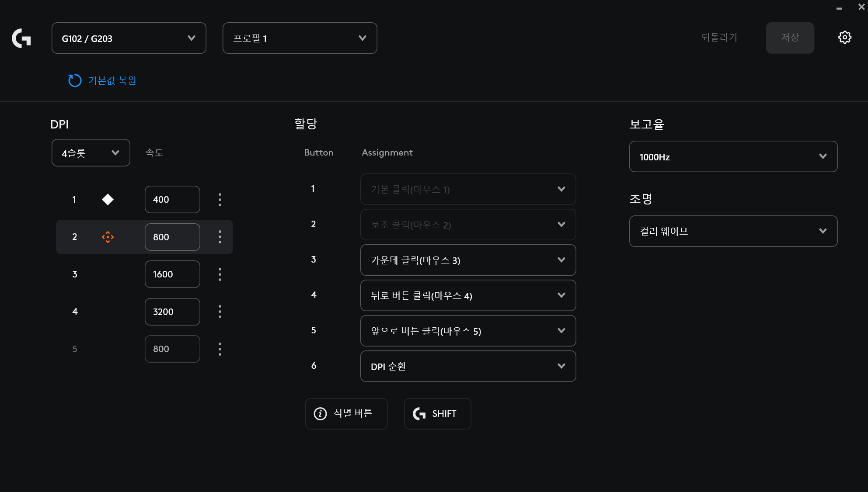The width and height of the screenshot is (868, 492).
Task: Open the DPI 순환 assignment for button 6
Action: pos(468,367)
